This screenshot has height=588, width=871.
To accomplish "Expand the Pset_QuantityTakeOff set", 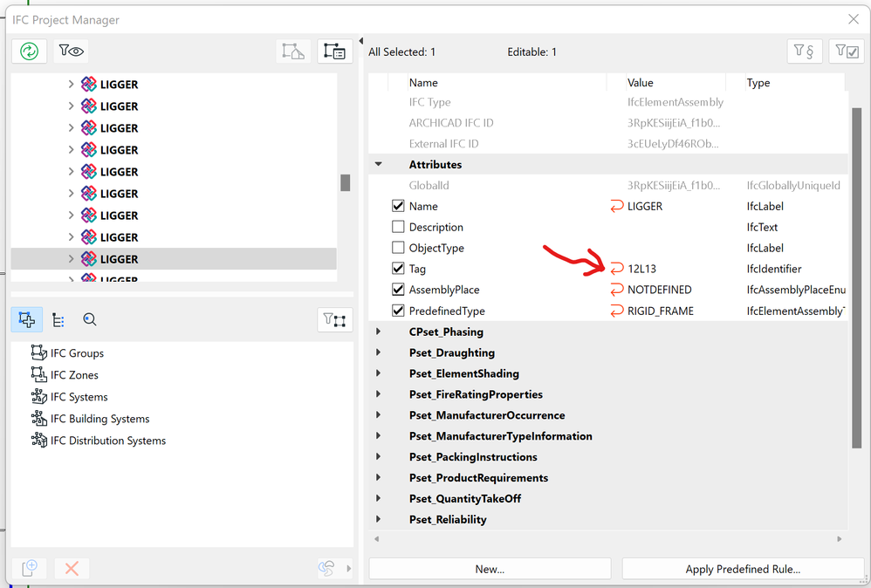I will coord(378,498).
